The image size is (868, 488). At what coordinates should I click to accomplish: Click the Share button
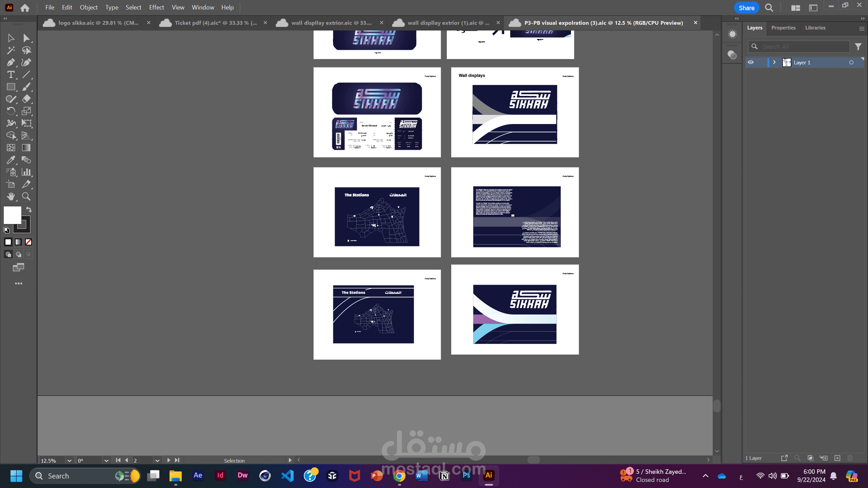(746, 8)
